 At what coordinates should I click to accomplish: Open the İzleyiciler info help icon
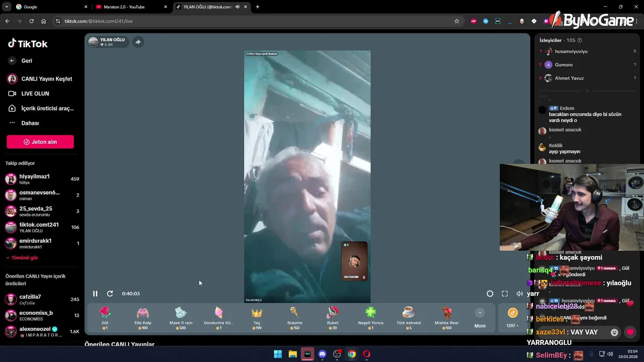pos(580,40)
